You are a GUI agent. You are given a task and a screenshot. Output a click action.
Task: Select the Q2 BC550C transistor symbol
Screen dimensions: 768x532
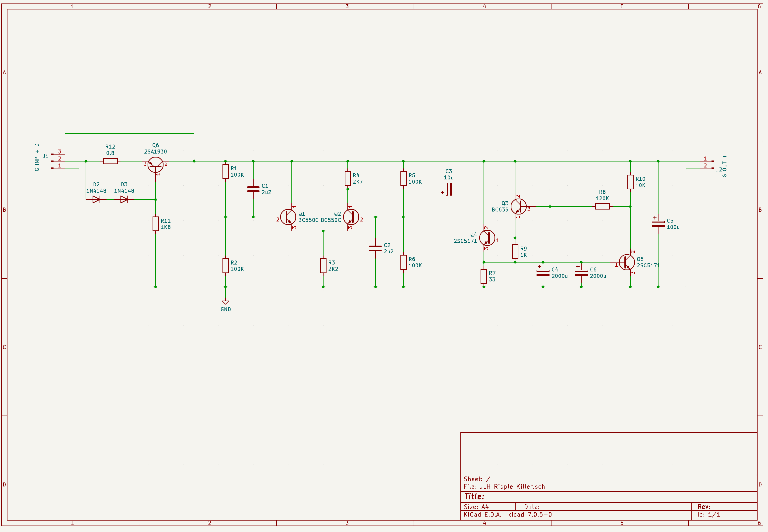click(x=351, y=217)
